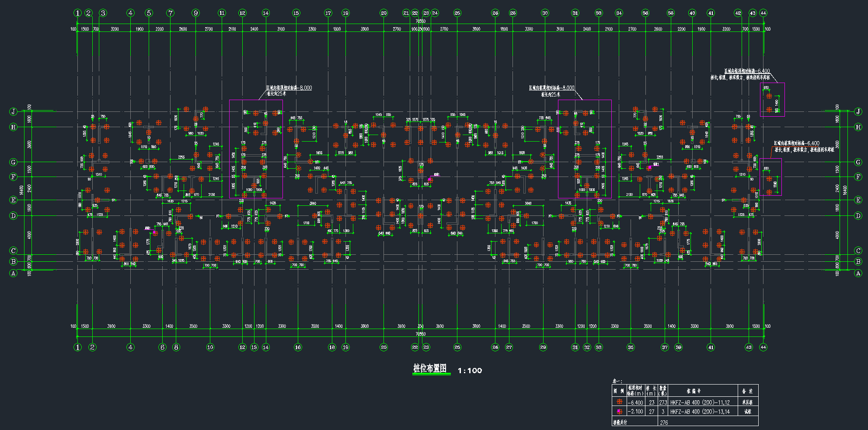The height and width of the screenshot is (430, 868).
Task: Select the -2.100 elevation table cell
Action: [x=635, y=412]
